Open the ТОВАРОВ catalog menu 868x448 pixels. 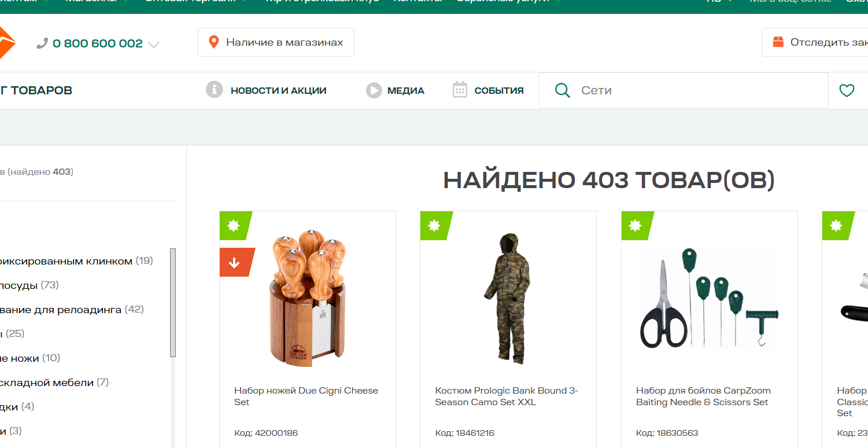(36, 90)
